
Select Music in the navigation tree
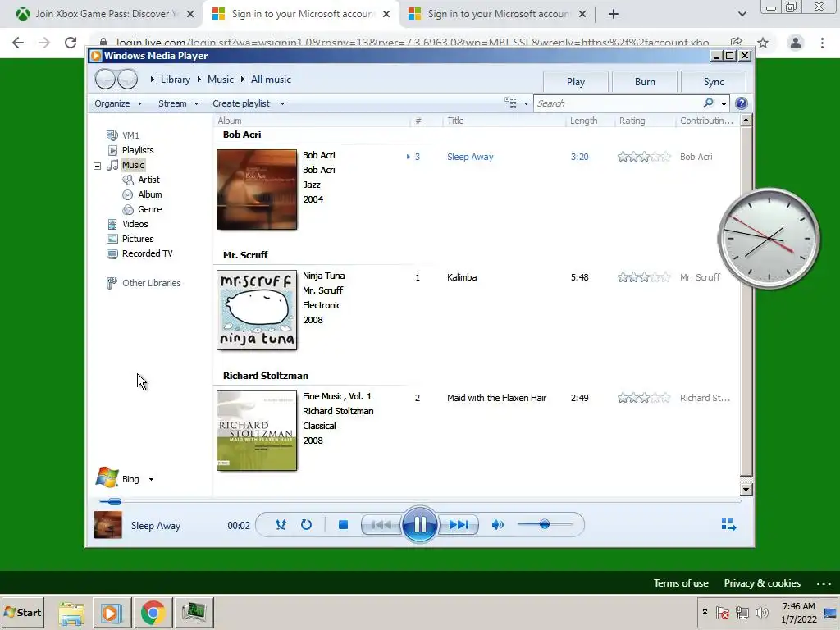point(133,165)
